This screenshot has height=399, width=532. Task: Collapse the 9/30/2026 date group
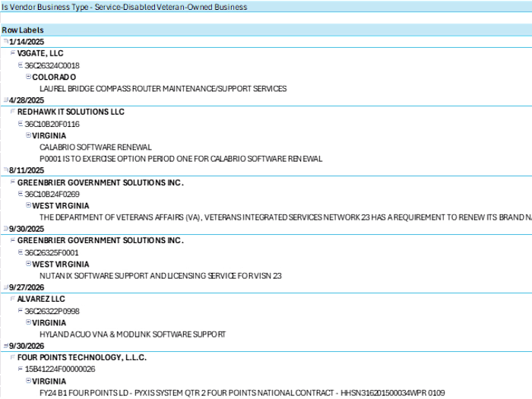[6, 345]
